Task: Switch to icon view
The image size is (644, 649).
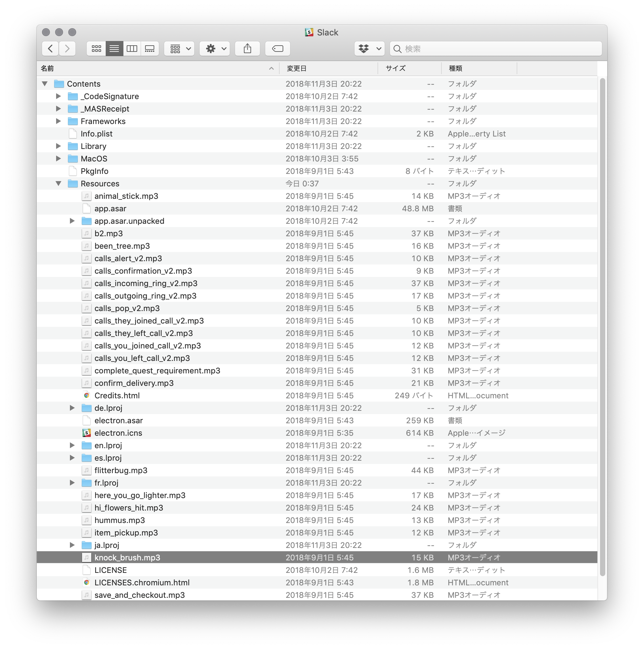Action: pyautogui.click(x=97, y=49)
